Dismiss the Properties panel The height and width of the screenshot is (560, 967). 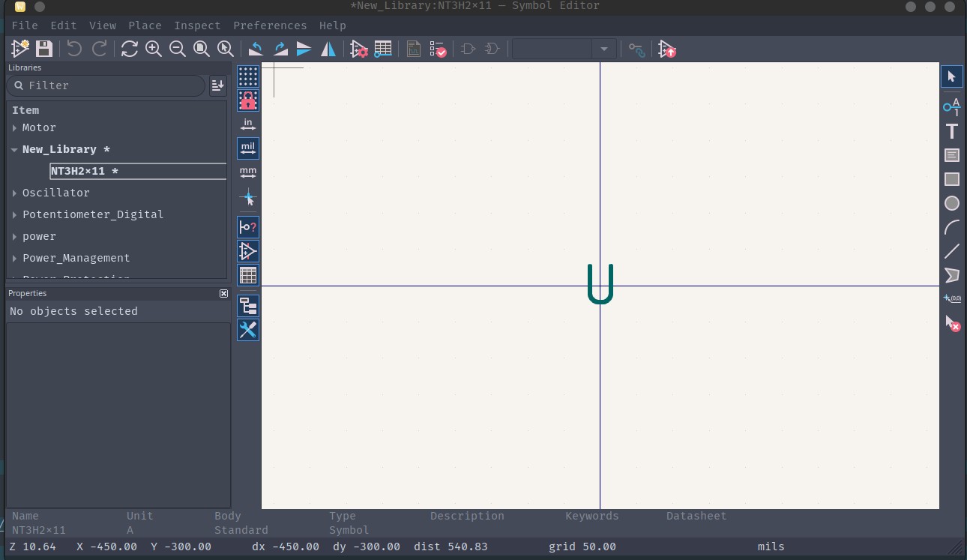[x=223, y=293]
